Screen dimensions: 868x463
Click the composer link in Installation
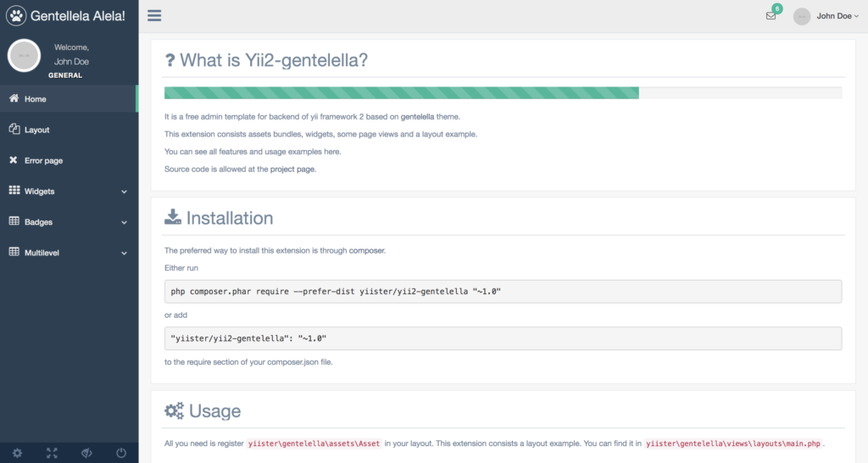pyautogui.click(x=367, y=251)
